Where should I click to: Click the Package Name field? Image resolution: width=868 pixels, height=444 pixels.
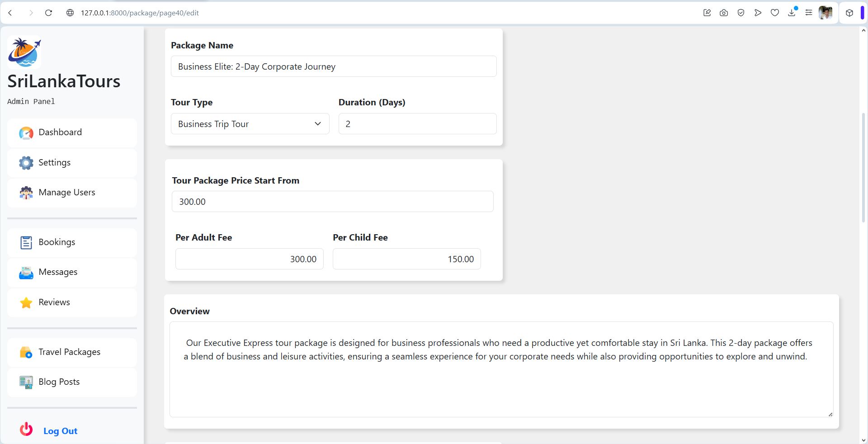coord(334,66)
